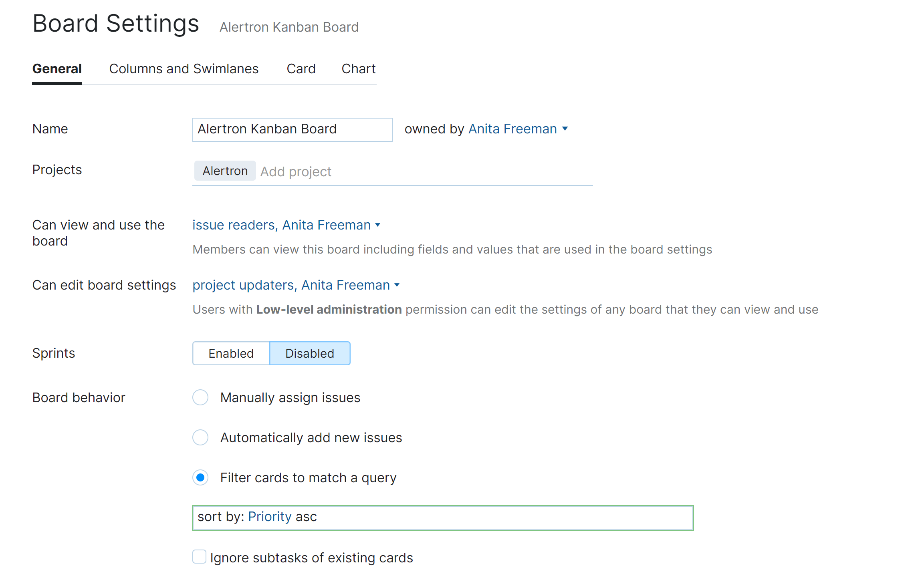Click the board Name input field
This screenshot has width=916, height=588.
292,129
